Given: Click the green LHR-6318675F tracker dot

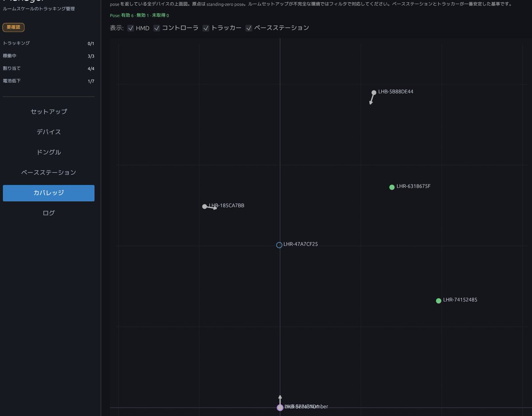Looking at the screenshot, I should coord(392,187).
